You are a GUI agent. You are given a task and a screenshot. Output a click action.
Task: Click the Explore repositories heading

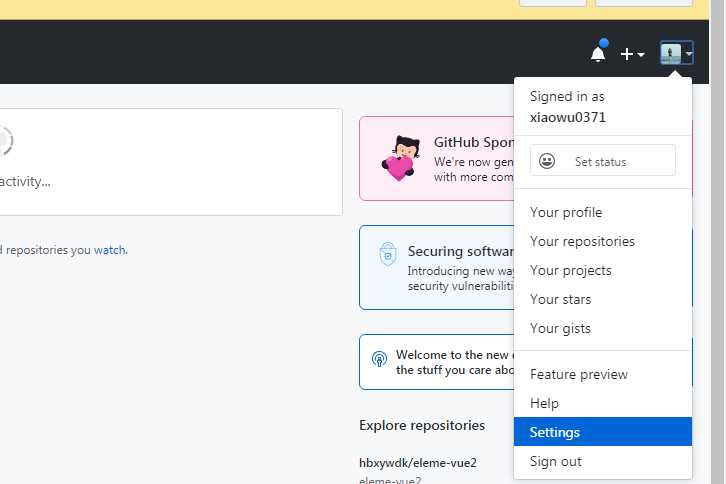422,425
